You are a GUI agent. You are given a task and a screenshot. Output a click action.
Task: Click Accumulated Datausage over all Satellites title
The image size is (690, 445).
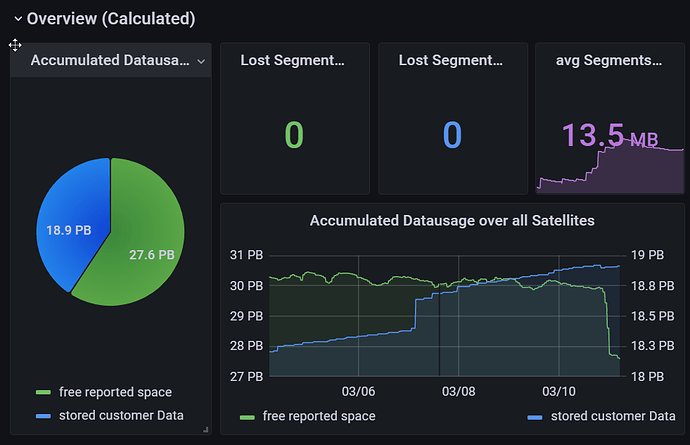point(452,220)
